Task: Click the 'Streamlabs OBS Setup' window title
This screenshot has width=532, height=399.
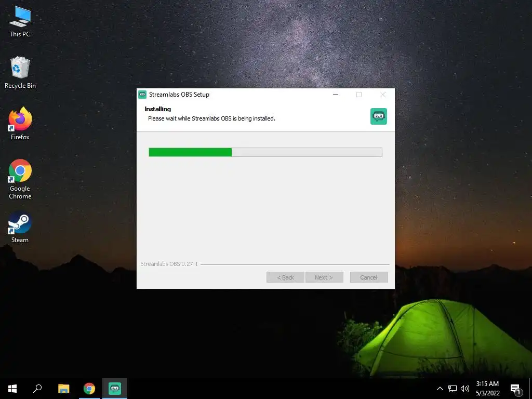Action: (179, 95)
